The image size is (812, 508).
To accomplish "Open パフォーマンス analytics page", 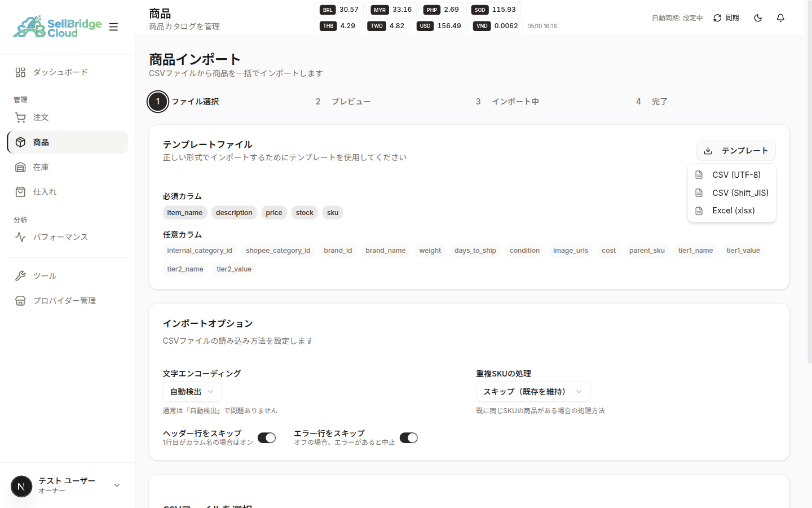I will tap(68, 237).
